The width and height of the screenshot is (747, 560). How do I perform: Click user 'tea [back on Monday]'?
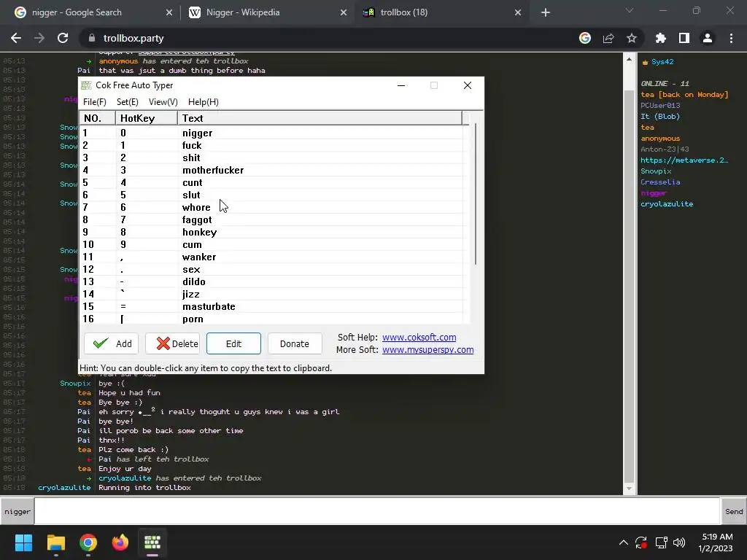point(684,95)
